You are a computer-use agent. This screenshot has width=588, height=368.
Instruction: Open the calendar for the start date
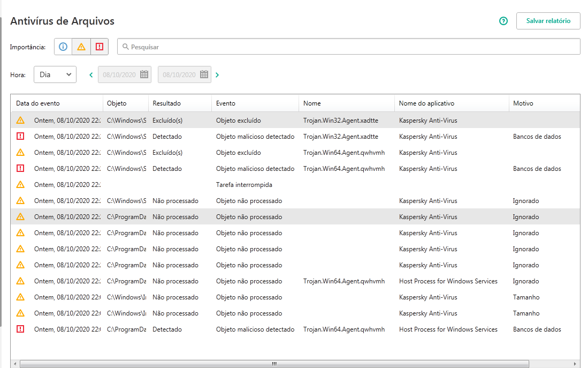point(144,75)
